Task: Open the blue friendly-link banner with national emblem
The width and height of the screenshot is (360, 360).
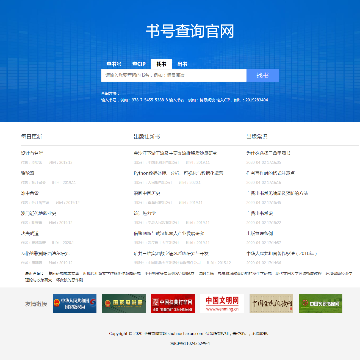Action: pos(75,303)
